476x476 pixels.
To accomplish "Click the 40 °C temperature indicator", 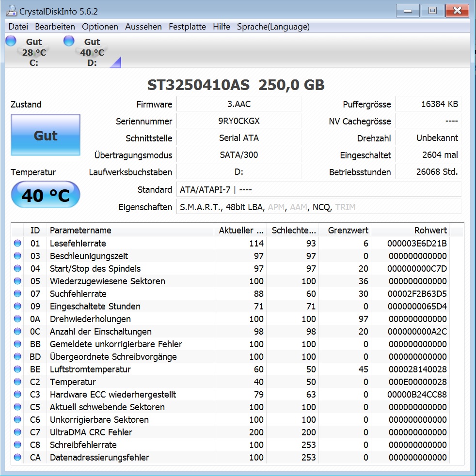I will click(46, 195).
